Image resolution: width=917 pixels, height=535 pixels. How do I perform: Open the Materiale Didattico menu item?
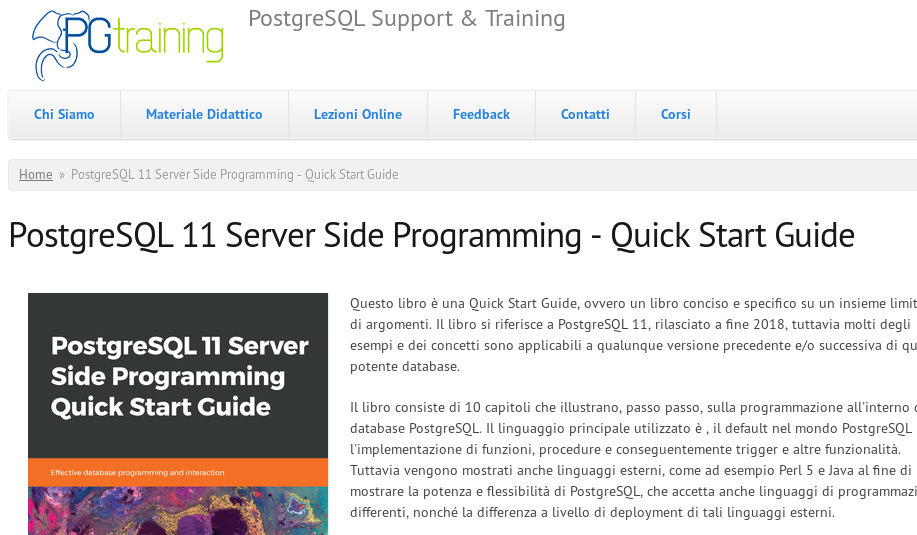[204, 115]
